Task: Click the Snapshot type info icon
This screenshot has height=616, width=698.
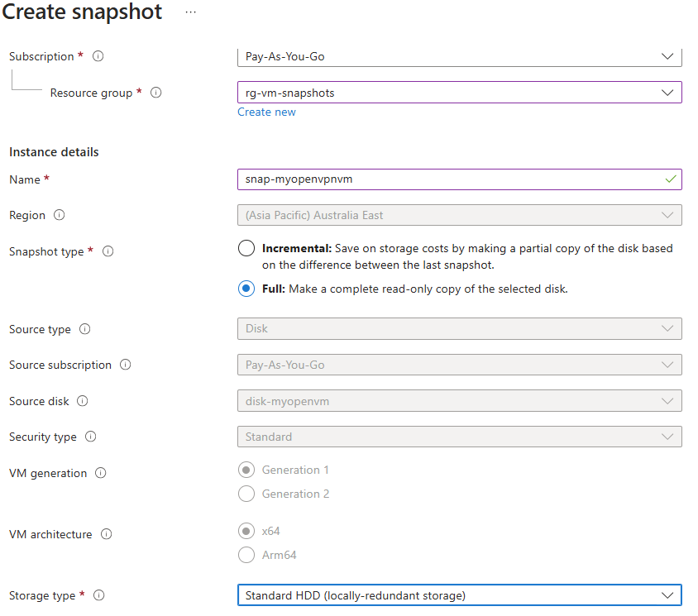Action: point(108,251)
